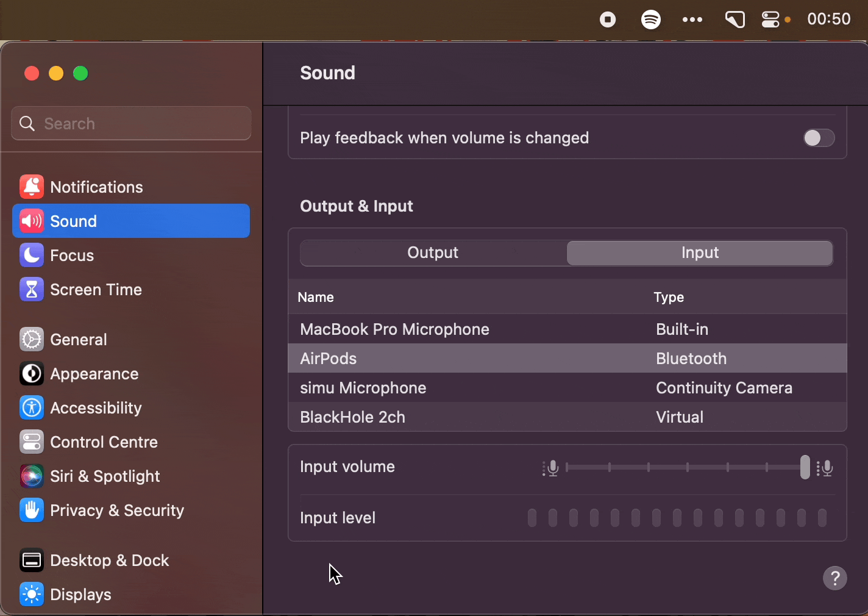
Task: Click the Spotify icon in menu bar
Action: pyautogui.click(x=650, y=19)
